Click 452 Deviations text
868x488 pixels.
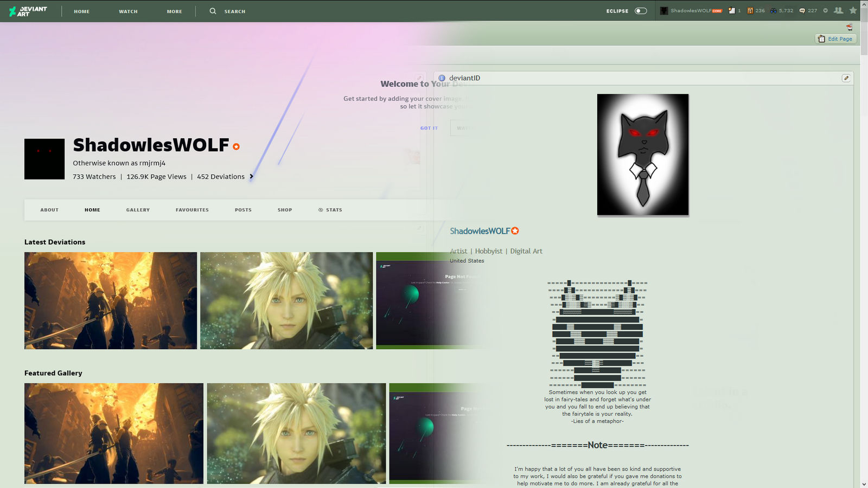point(221,177)
